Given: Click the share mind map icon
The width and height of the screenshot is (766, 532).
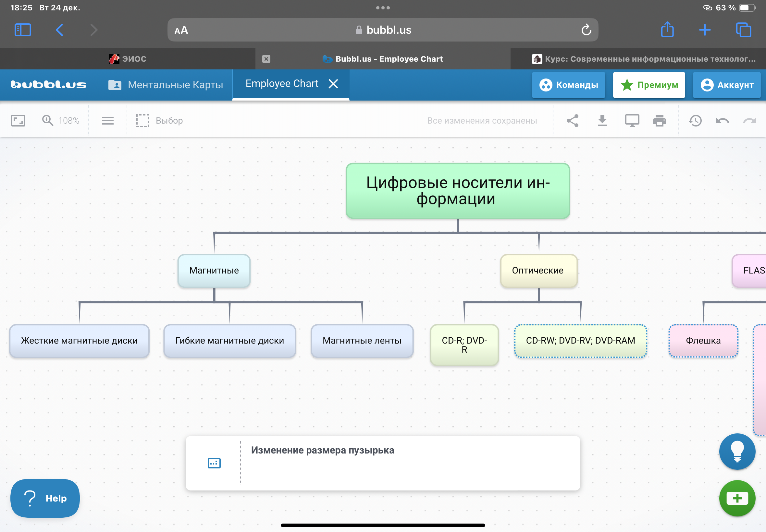Looking at the screenshot, I should [x=572, y=121].
